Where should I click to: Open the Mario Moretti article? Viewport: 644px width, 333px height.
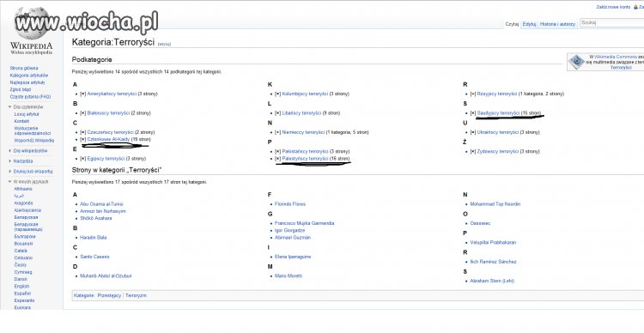coord(289,276)
